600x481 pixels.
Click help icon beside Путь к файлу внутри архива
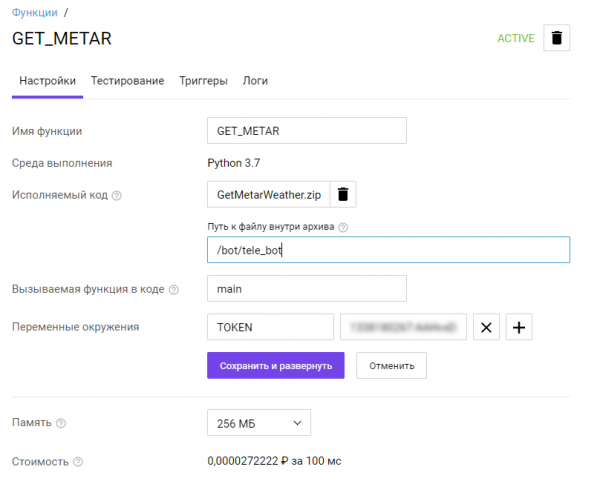343,227
